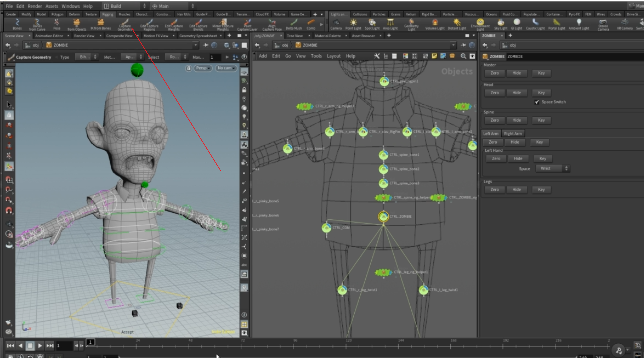The height and width of the screenshot is (358, 644).
Task: Toggle the viewport lock camera icon
Action: pos(189,68)
